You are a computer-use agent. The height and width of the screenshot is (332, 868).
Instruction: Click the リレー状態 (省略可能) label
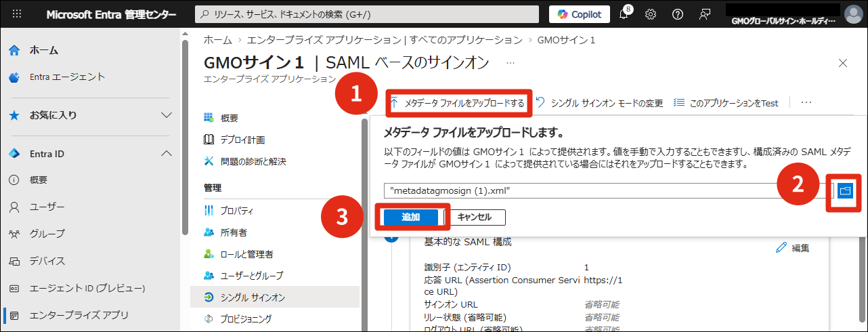[x=464, y=317]
